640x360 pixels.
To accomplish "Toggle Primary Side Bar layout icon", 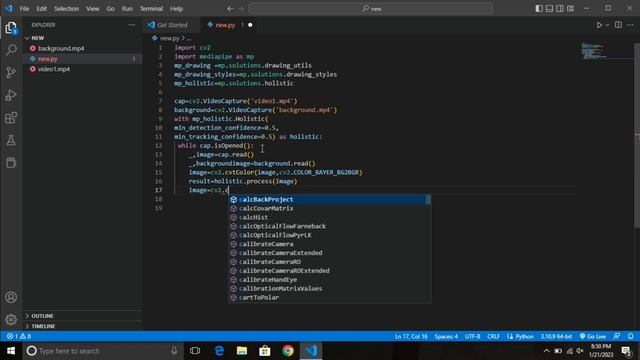I will tap(539, 9).
